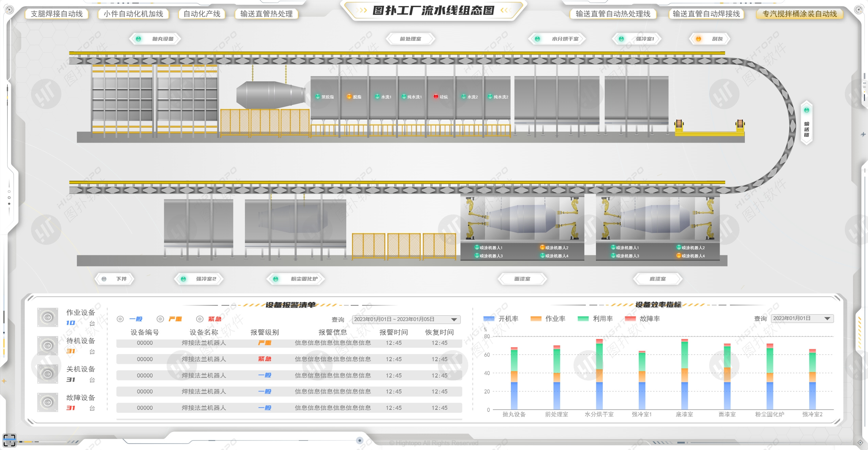Click the 作业设备 equipment icon in stats panel

pos(47,317)
